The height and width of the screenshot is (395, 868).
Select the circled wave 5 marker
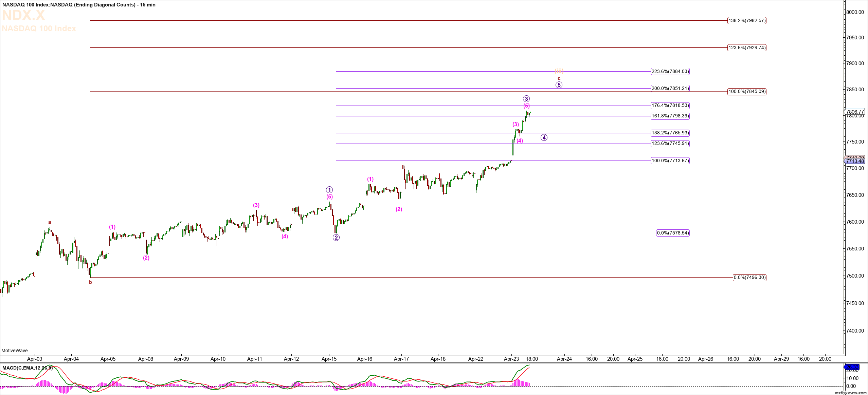pos(559,85)
